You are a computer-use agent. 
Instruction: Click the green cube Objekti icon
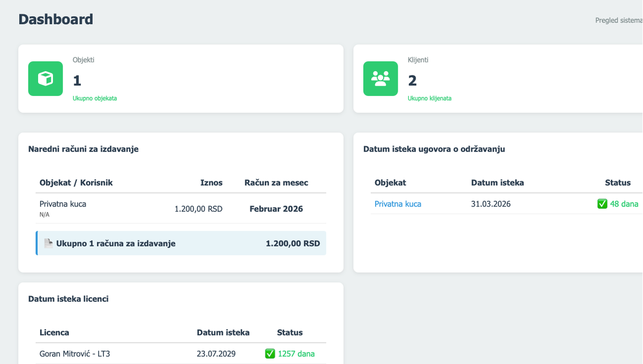[46, 79]
